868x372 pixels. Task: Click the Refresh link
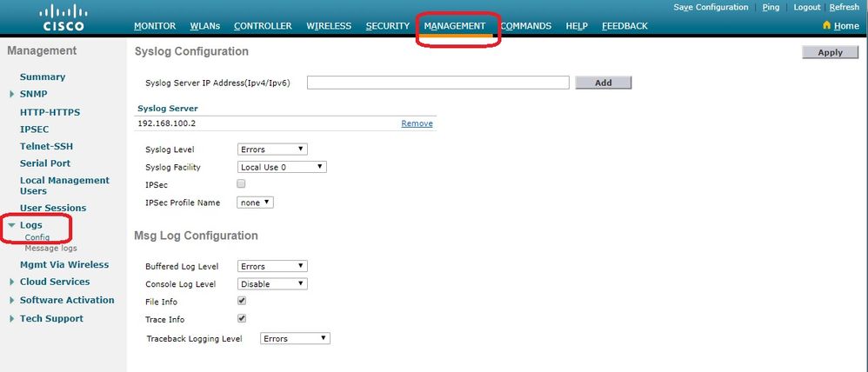click(845, 7)
